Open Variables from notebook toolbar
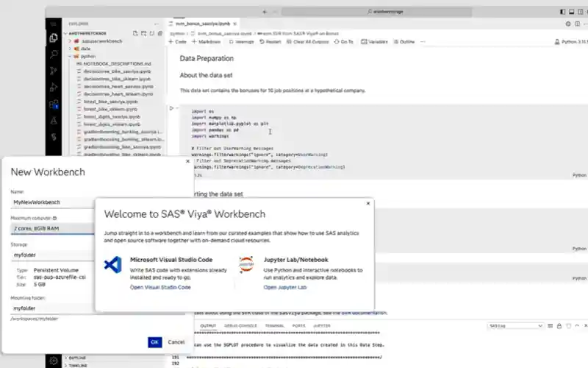The image size is (588, 368). tap(374, 42)
